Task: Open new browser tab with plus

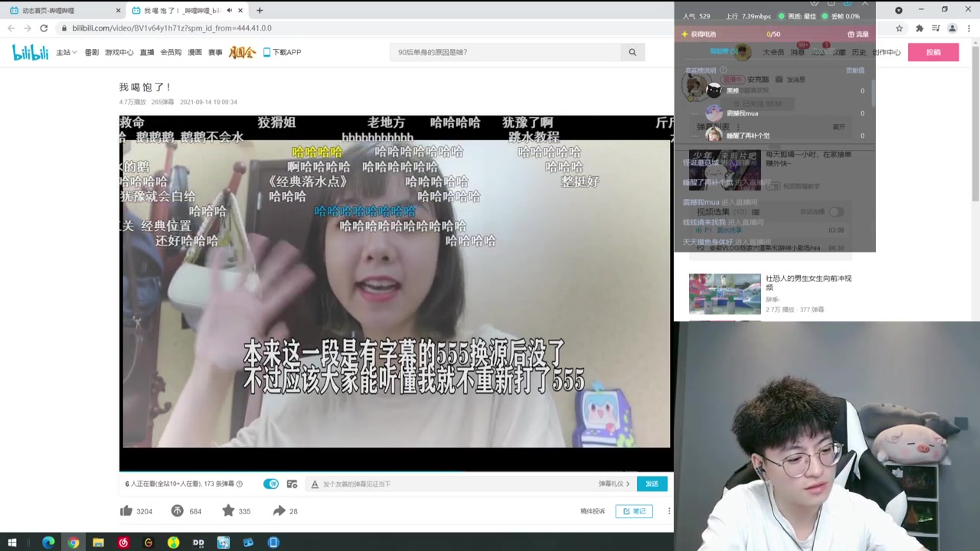Action: (x=260, y=11)
